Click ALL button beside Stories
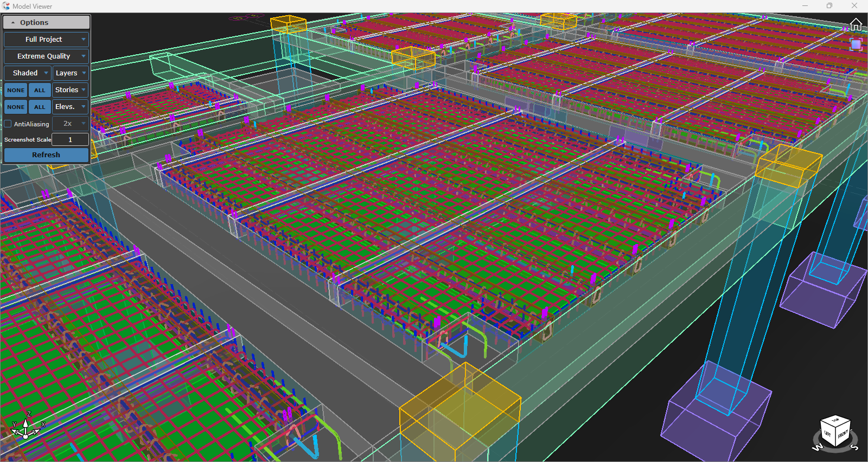This screenshot has height=462, width=868. click(x=40, y=90)
